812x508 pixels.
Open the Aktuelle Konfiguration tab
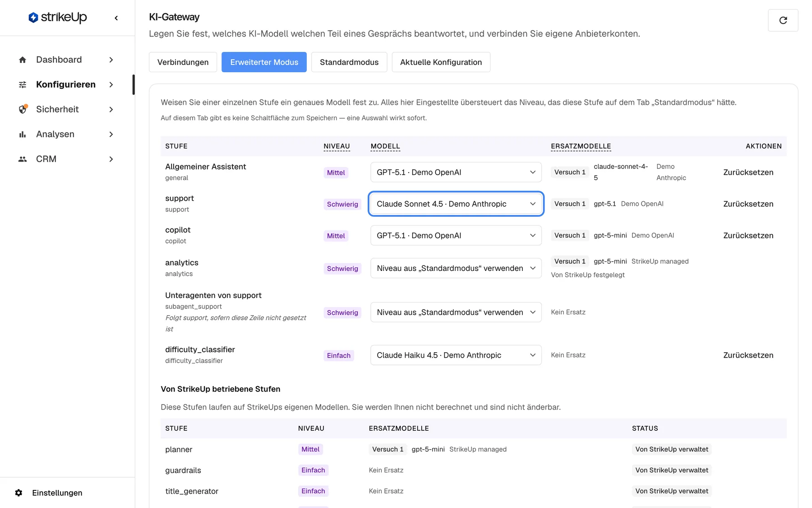click(441, 62)
